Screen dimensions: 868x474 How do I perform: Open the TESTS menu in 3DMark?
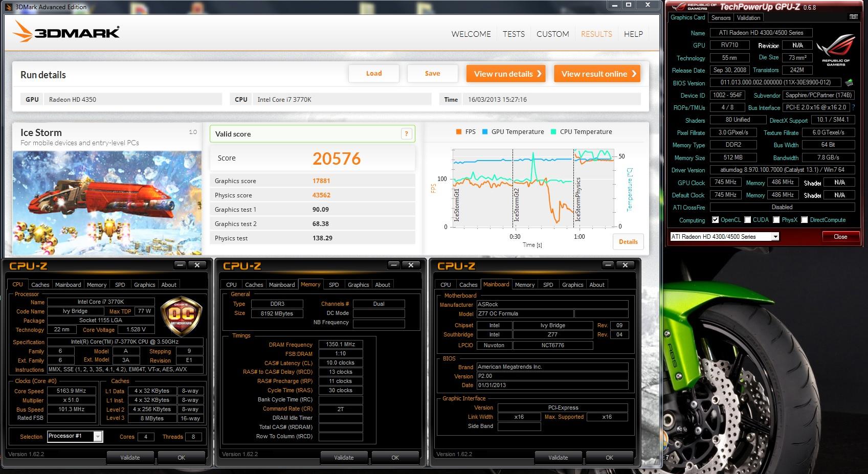pos(514,34)
